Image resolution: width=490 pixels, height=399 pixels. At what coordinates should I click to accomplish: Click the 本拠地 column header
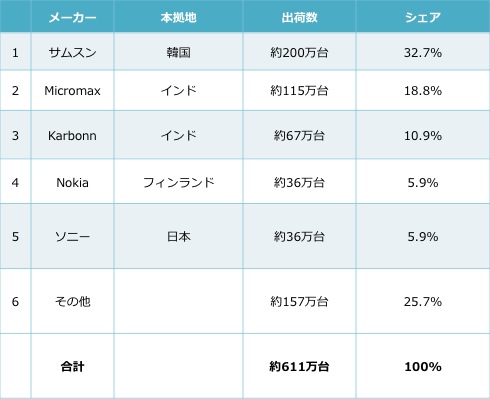[178, 17]
